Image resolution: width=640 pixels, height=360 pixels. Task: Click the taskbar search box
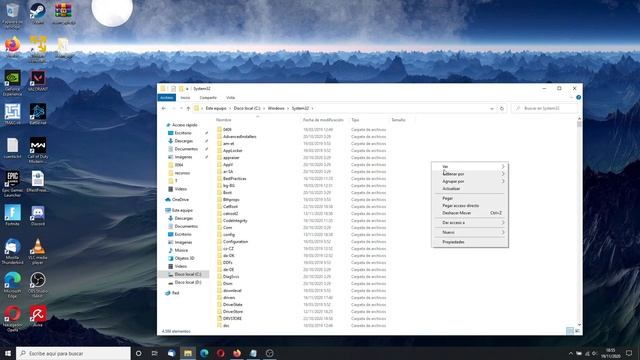point(73,353)
